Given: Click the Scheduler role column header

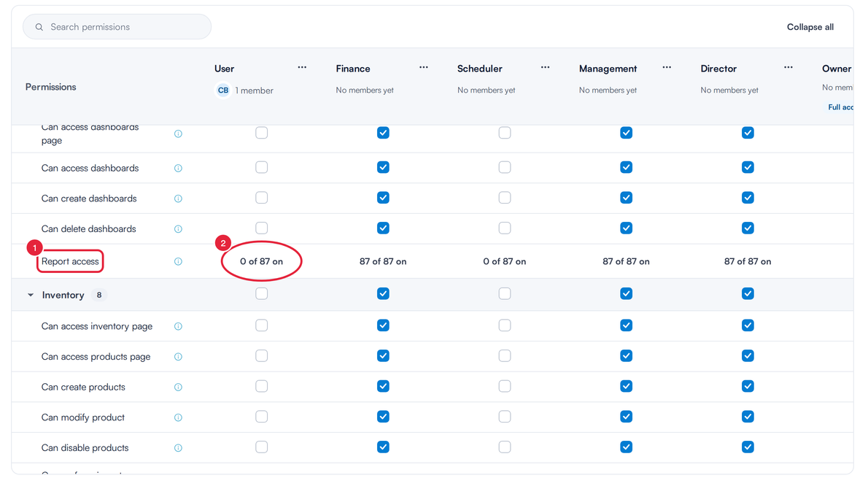Looking at the screenshot, I should coord(479,69).
